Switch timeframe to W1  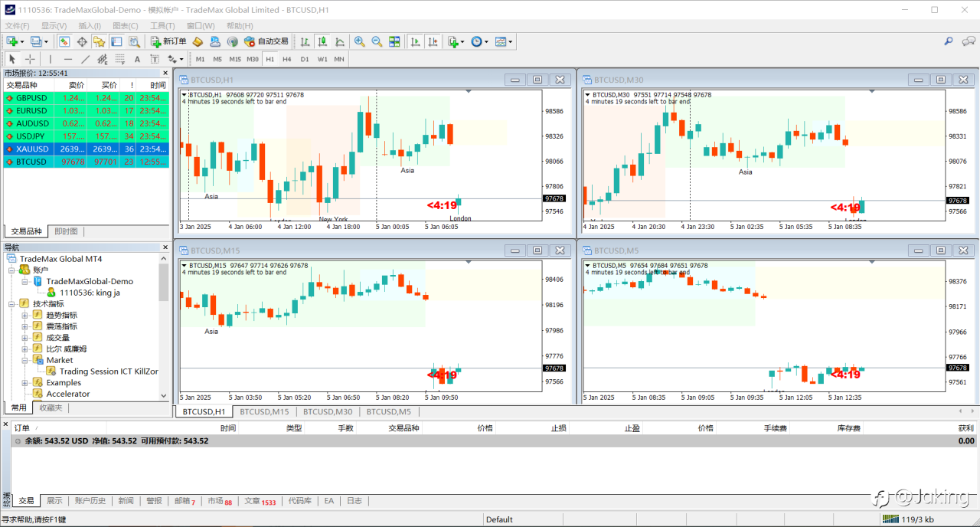click(x=322, y=59)
